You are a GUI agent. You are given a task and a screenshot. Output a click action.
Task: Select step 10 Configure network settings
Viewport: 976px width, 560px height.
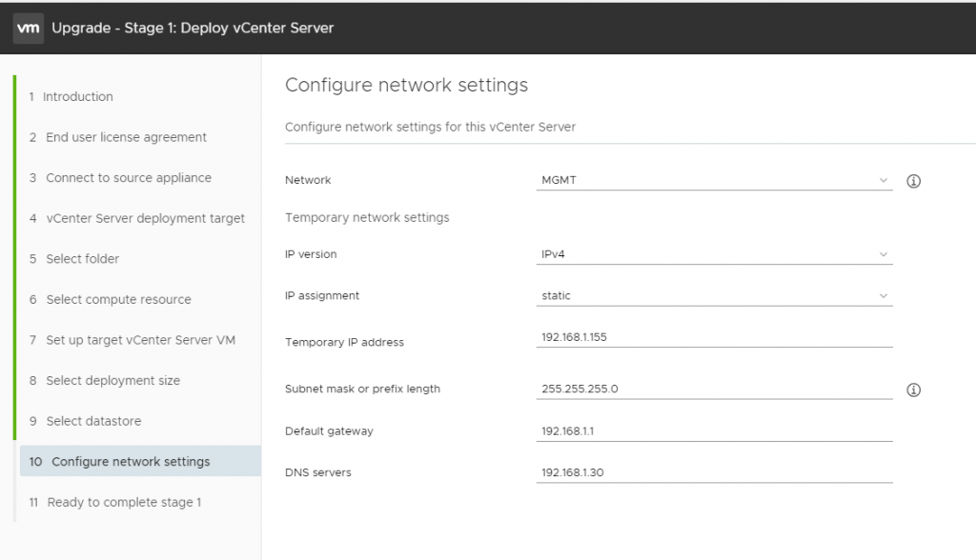[140, 461]
